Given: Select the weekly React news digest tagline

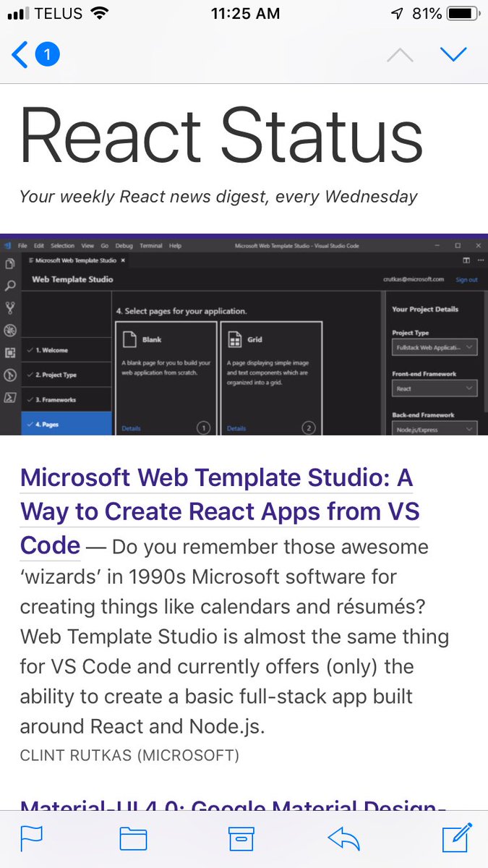Looking at the screenshot, I should 218,196.
